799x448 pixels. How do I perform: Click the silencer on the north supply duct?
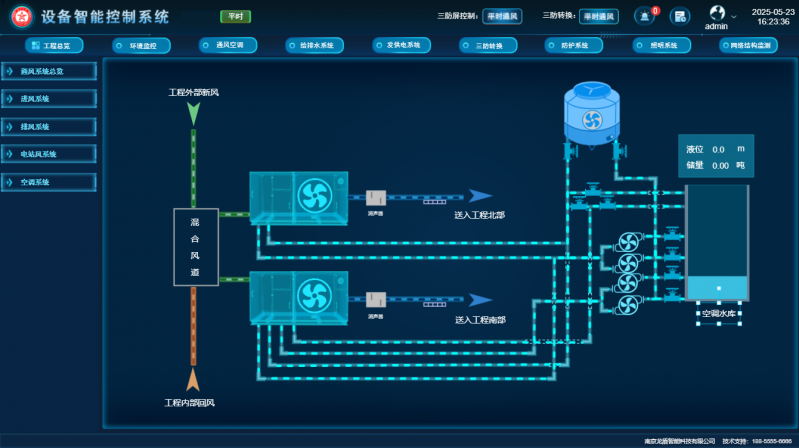(377, 198)
